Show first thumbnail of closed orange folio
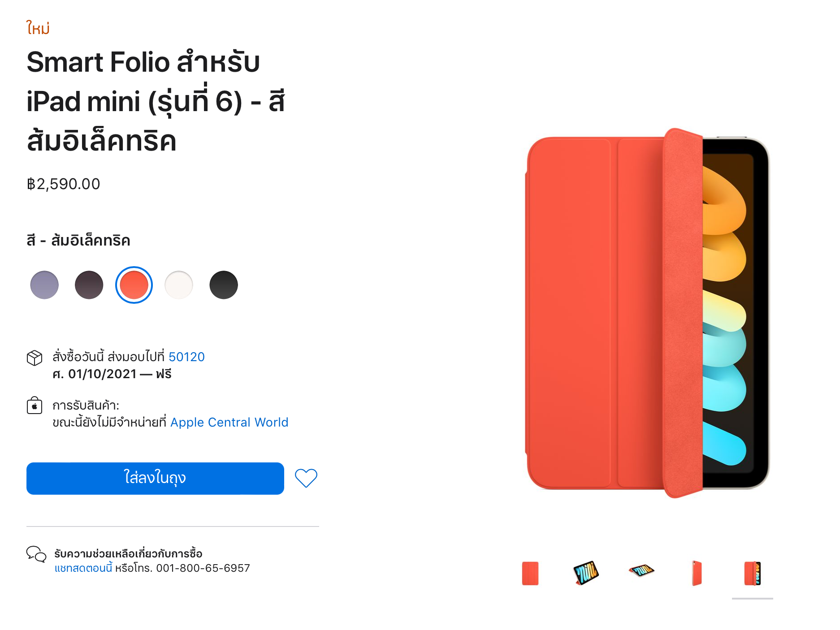The height and width of the screenshot is (630, 840). [530, 573]
